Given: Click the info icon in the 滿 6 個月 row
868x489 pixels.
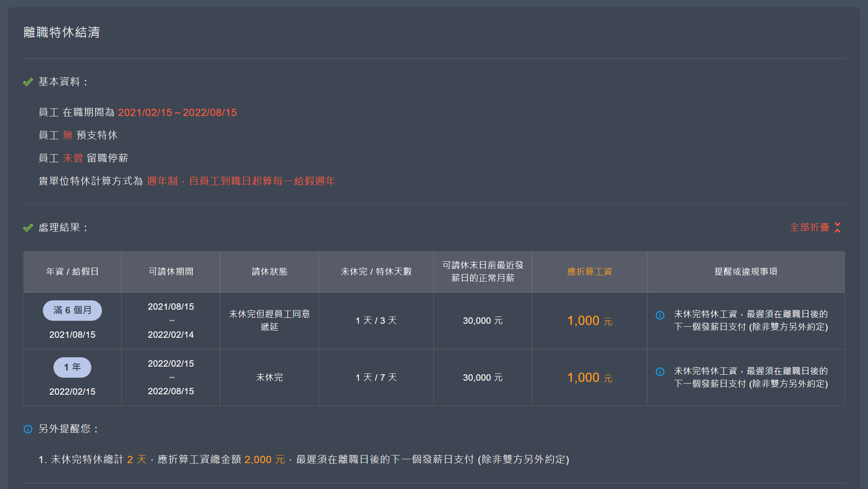Looking at the screenshot, I should point(660,315).
